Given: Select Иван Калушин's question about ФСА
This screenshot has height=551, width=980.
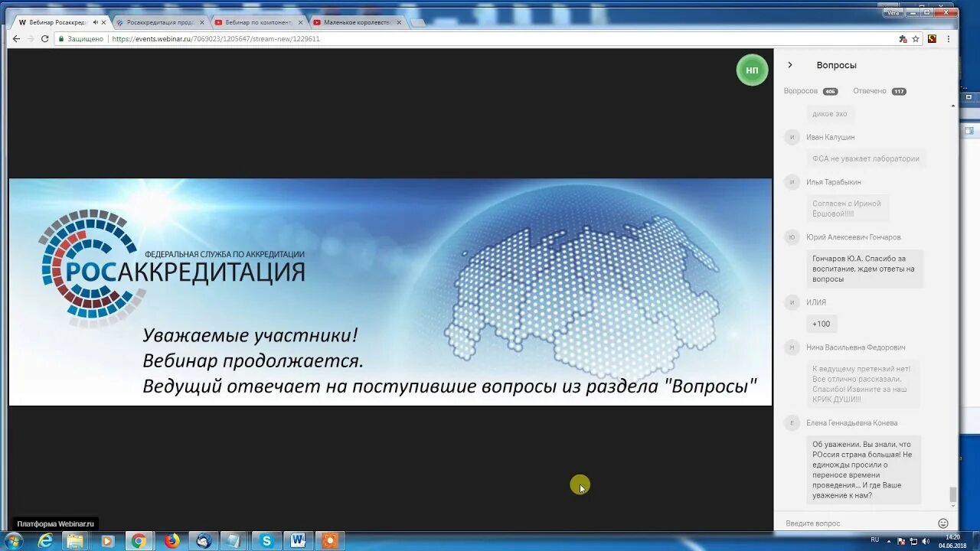Looking at the screenshot, I should tap(865, 158).
